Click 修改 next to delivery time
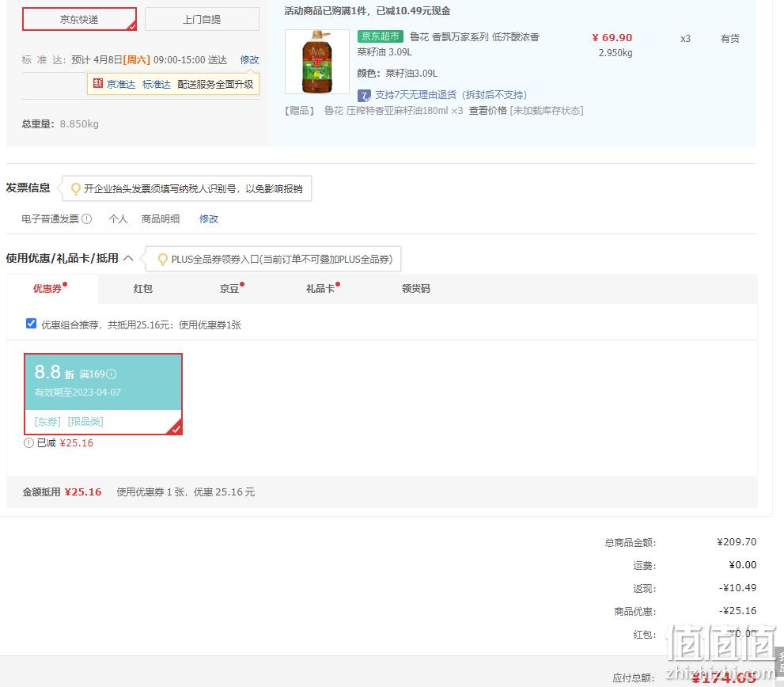 [x=249, y=60]
